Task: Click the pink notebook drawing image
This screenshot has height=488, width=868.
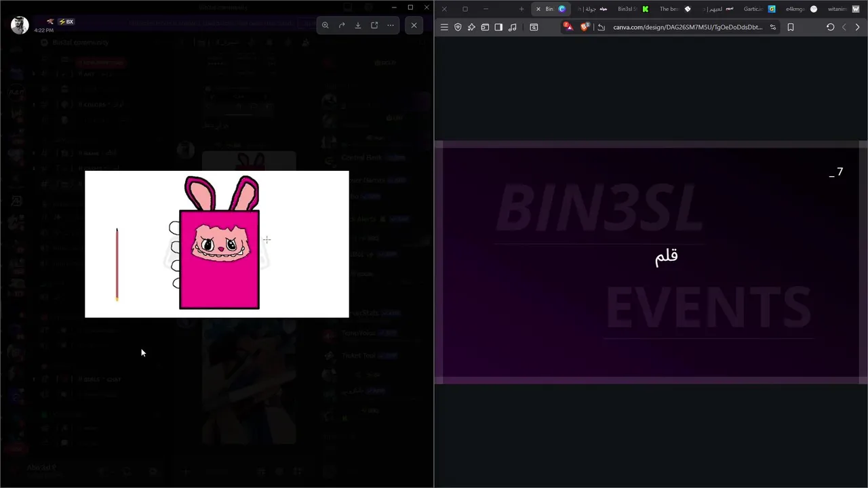Action: click(x=217, y=244)
